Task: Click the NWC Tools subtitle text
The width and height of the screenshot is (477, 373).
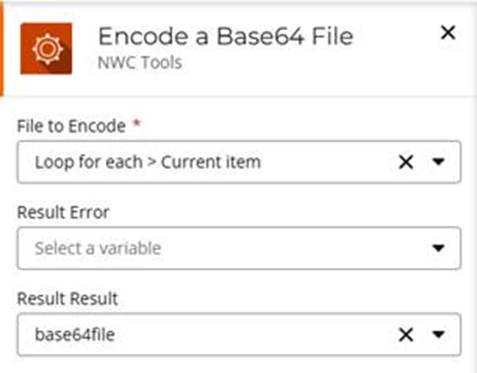Action: tap(140, 63)
